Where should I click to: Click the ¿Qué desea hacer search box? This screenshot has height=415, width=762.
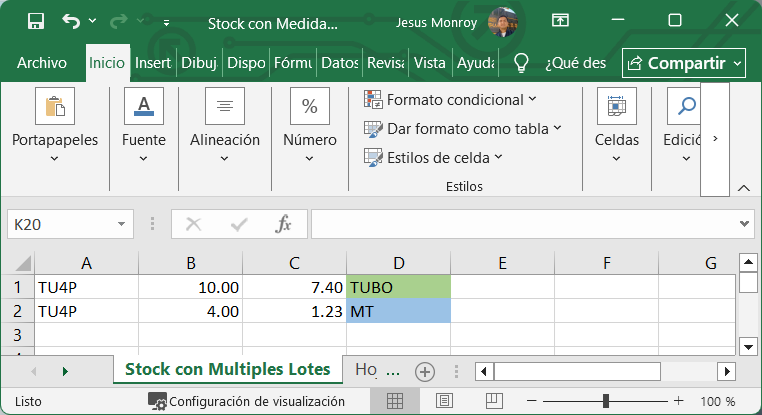pyautogui.click(x=575, y=63)
